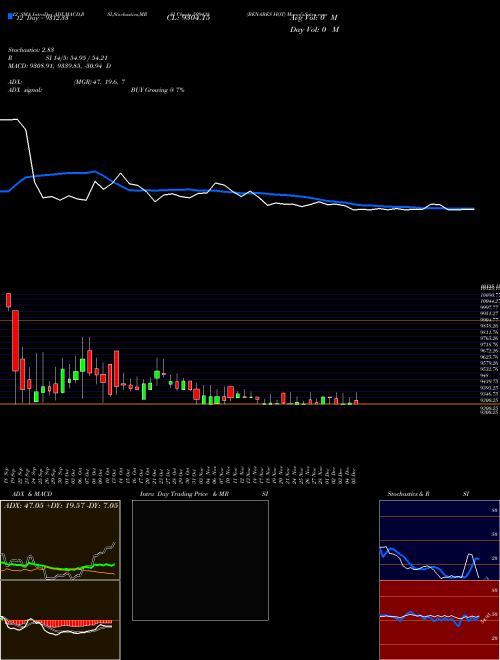500x660 pixels.
Task: Select the 9811.76 price axis label
Action: [x=490, y=332]
